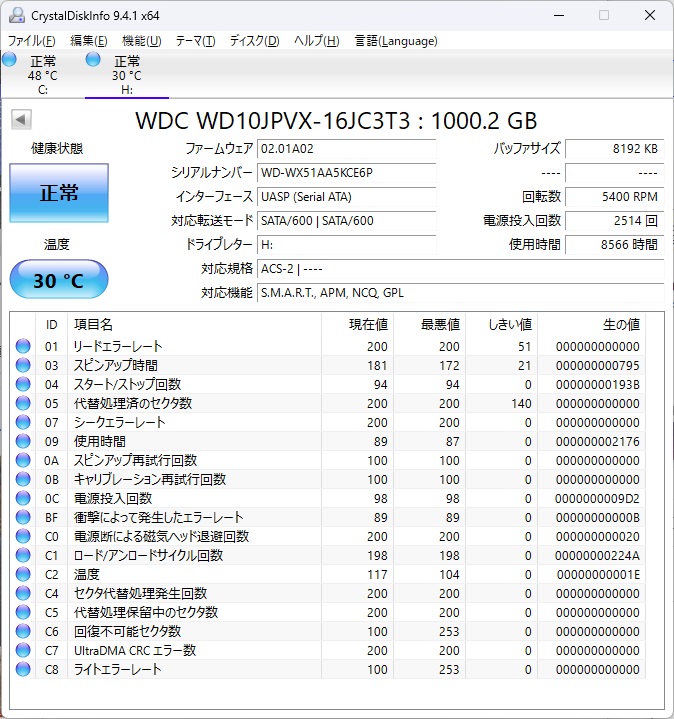Click status orb for ID C5 row

(23, 612)
